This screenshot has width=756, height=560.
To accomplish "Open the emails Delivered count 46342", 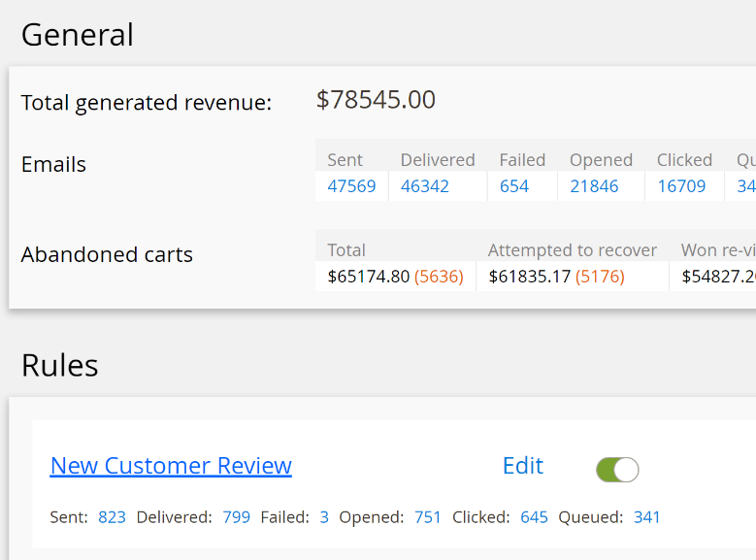I will [425, 186].
